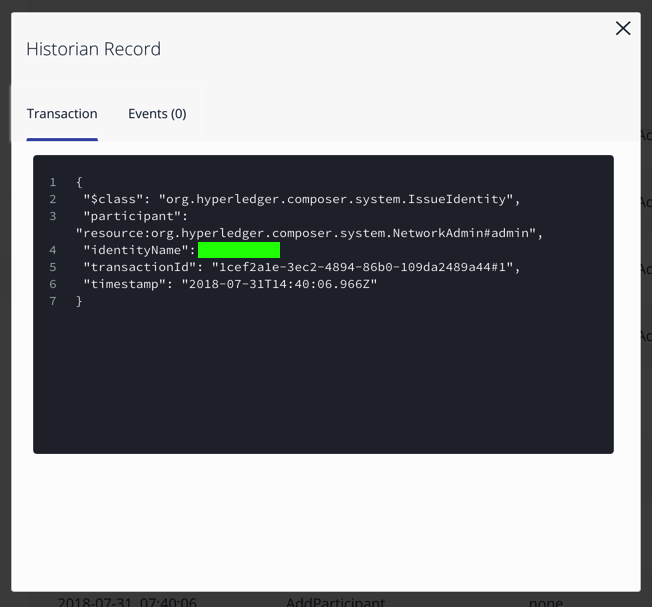
Task: Click the transactionId value string
Action: [x=365, y=267]
